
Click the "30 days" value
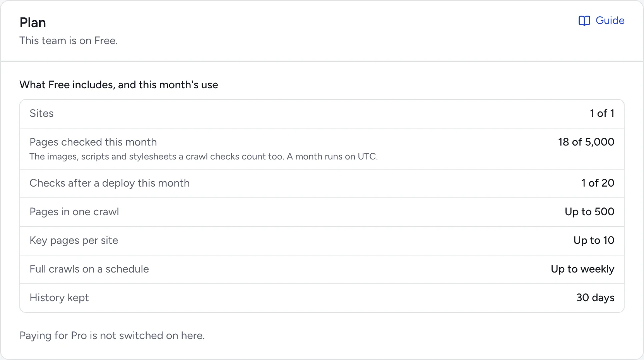[x=595, y=298]
